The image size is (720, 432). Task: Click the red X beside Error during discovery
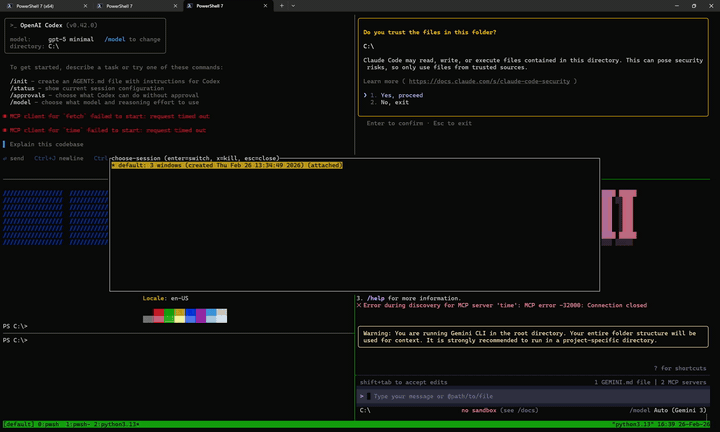[x=359, y=305]
